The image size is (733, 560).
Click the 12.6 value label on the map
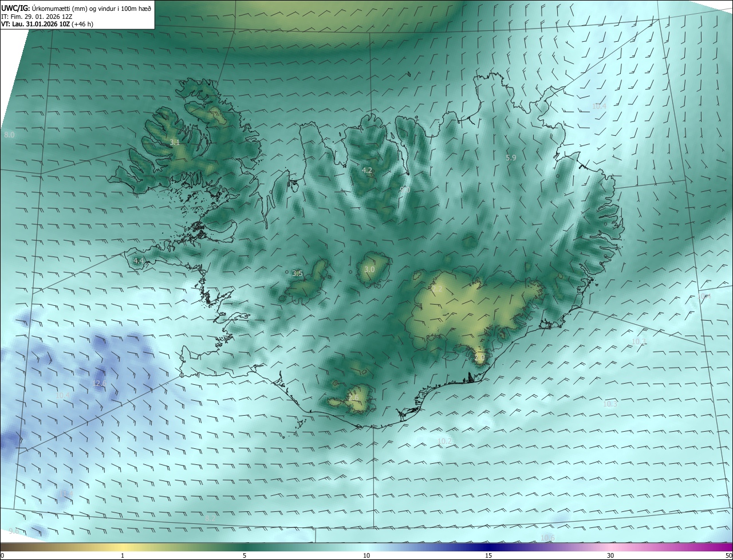99,383
